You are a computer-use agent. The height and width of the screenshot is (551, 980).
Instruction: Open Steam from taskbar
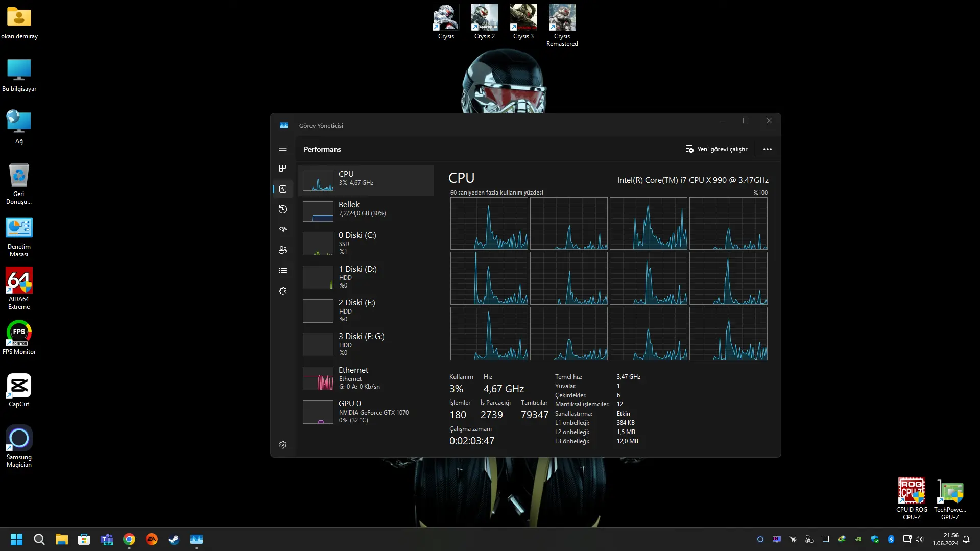point(174,539)
